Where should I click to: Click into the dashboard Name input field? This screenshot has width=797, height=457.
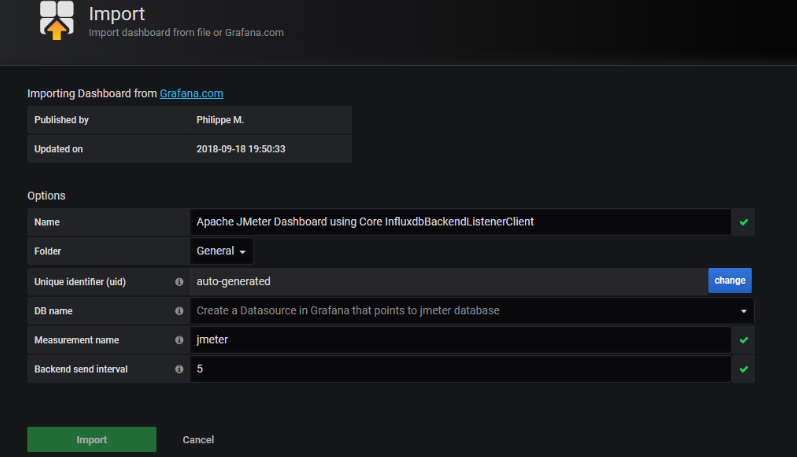click(461, 222)
